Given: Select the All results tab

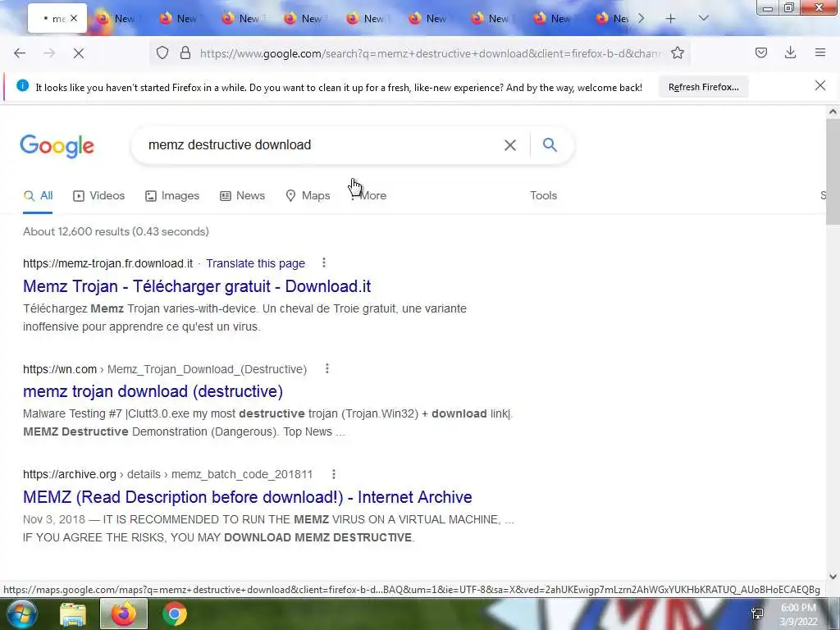Looking at the screenshot, I should coord(38,195).
